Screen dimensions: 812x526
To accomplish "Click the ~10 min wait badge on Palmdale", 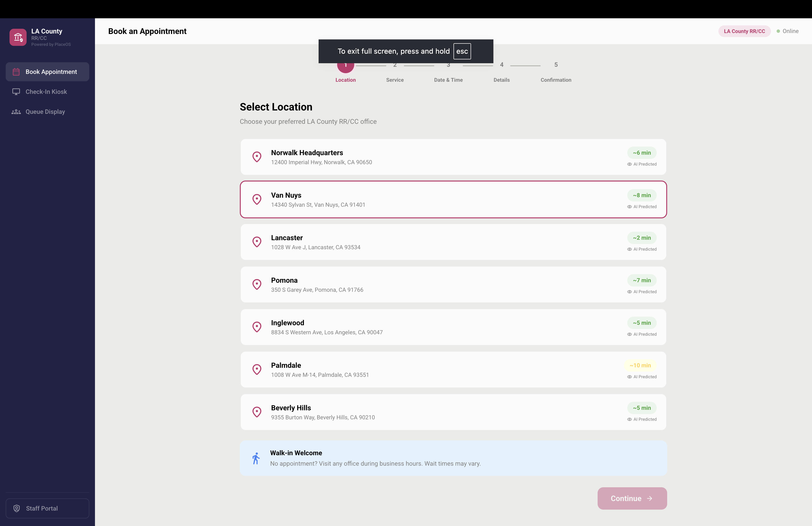I will (640, 365).
